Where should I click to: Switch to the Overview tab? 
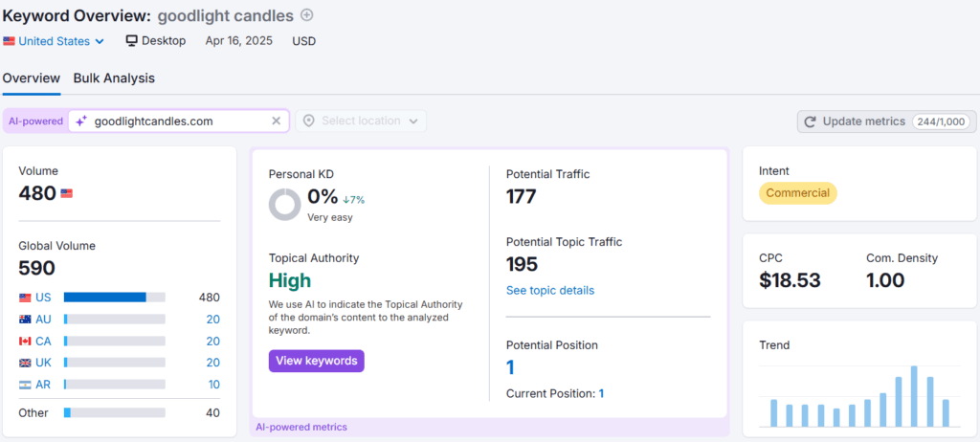point(32,78)
